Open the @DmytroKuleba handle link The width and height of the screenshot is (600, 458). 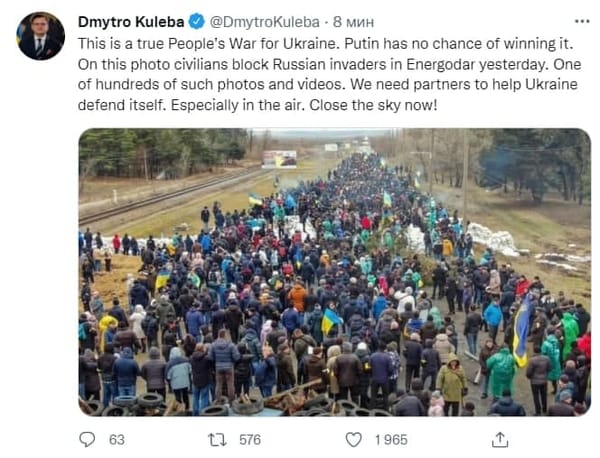(265, 22)
